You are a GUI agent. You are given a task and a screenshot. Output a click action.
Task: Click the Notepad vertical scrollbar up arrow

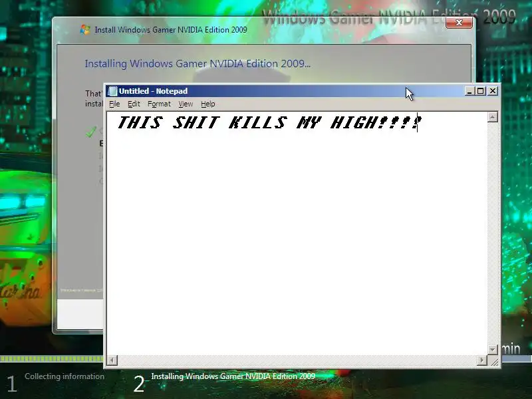coord(493,117)
